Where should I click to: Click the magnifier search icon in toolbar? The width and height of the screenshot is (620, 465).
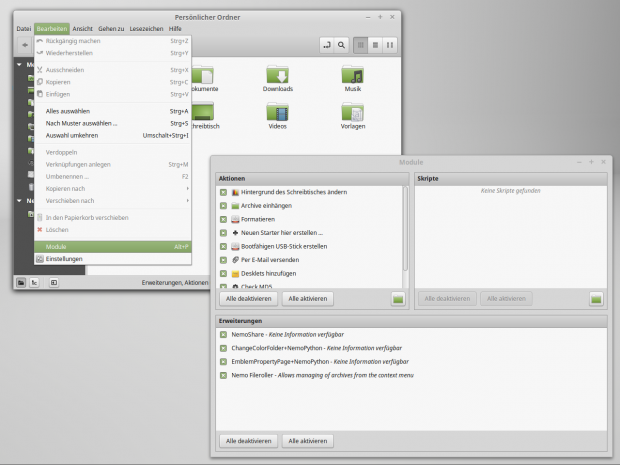pyautogui.click(x=342, y=46)
